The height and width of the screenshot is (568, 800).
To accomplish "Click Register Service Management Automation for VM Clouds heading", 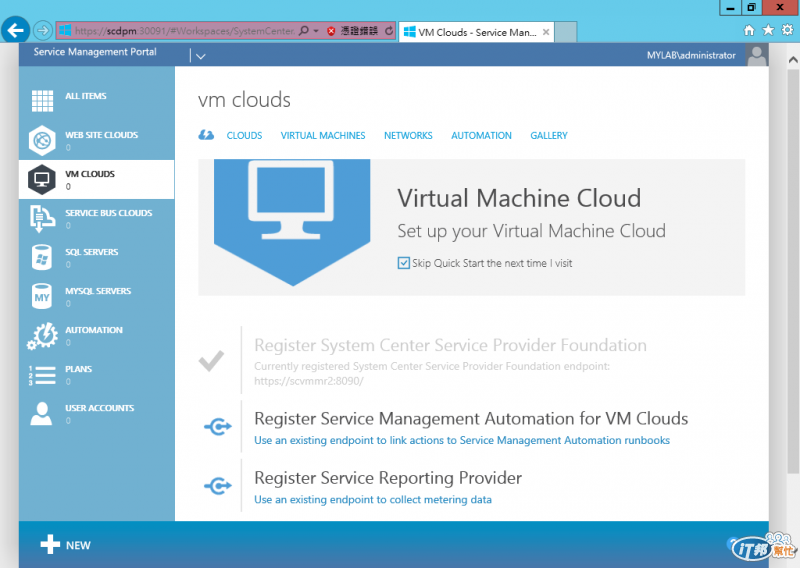I will 471,418.
